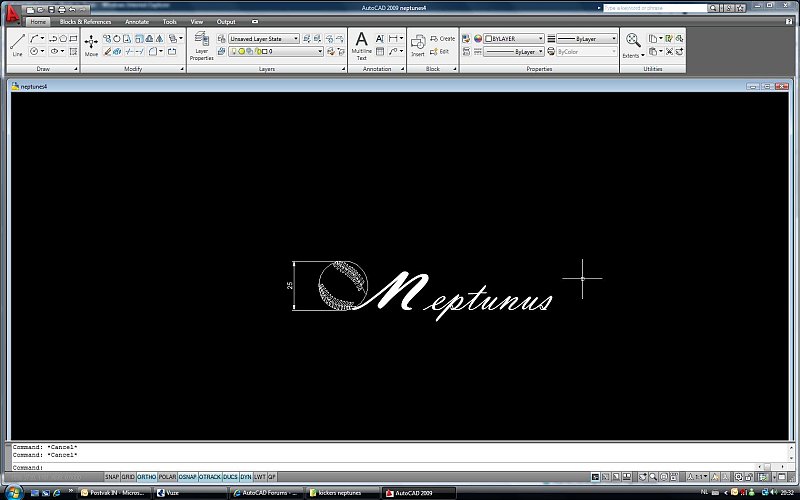Click the Edit block button

click(439, 52)
